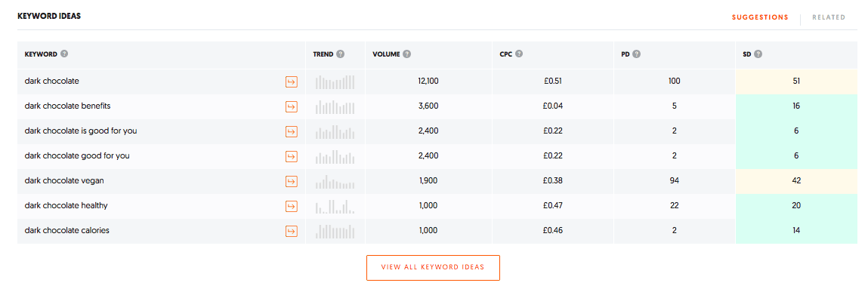
Task: Click the 12,100 volume value
Action: (x=428, y=81)
